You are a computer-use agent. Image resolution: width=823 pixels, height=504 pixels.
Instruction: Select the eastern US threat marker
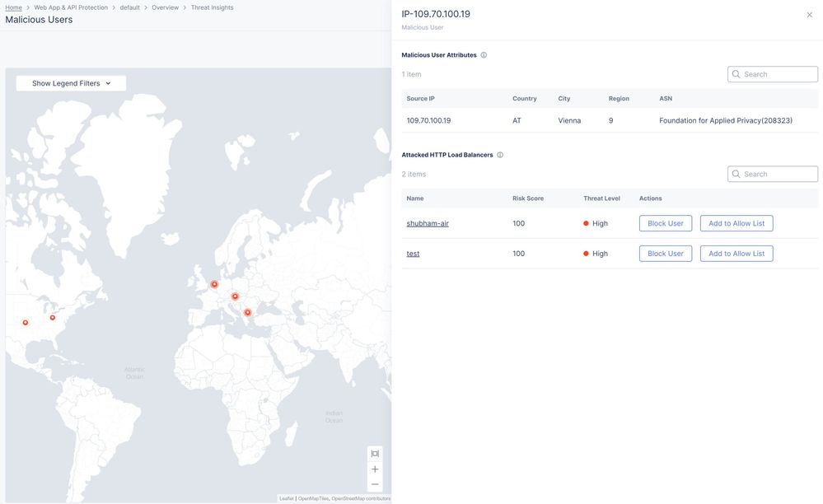point(53,317)
